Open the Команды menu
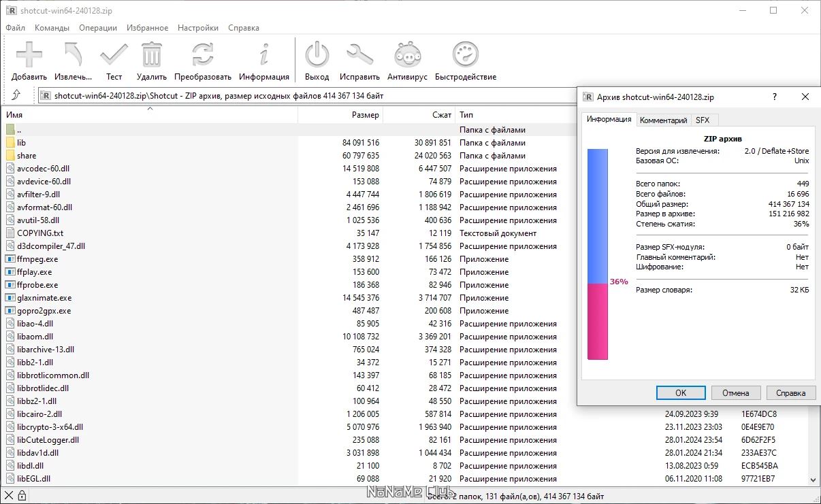 [53, 27]
